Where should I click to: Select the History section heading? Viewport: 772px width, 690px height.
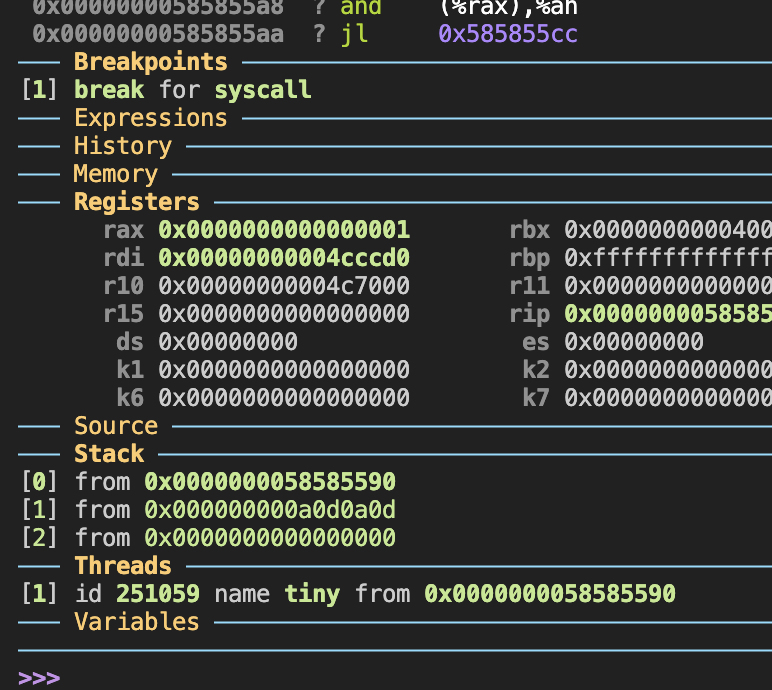pyautogui.click(x=122, y=146)
